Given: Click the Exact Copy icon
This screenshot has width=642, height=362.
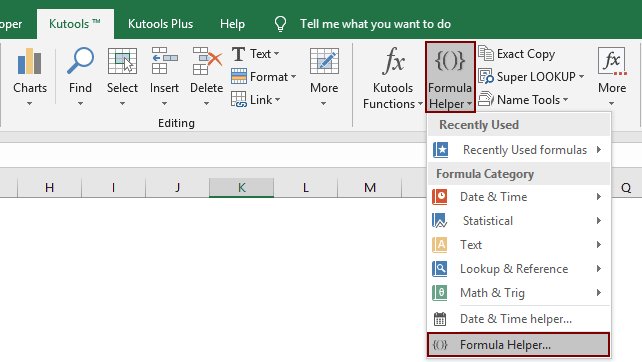Looking at the screenshot, I should point(486,54).
